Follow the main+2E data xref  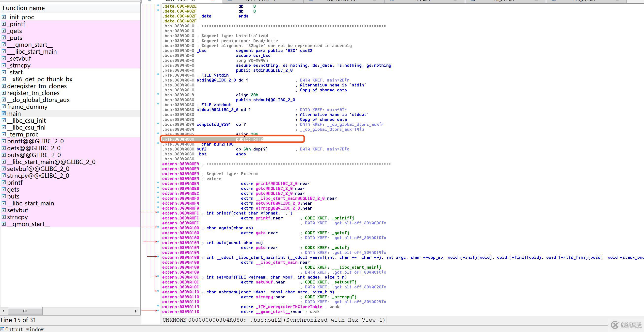click(x=338, y=80)
